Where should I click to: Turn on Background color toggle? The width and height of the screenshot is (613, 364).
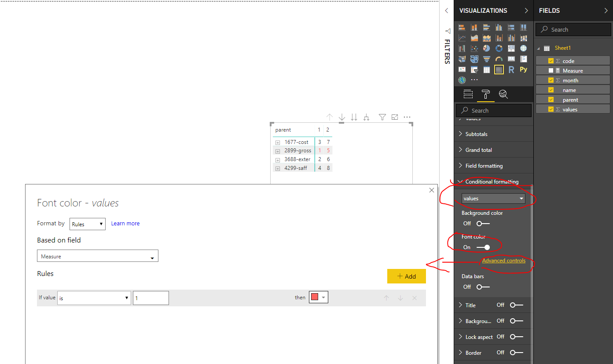point(483,224)
